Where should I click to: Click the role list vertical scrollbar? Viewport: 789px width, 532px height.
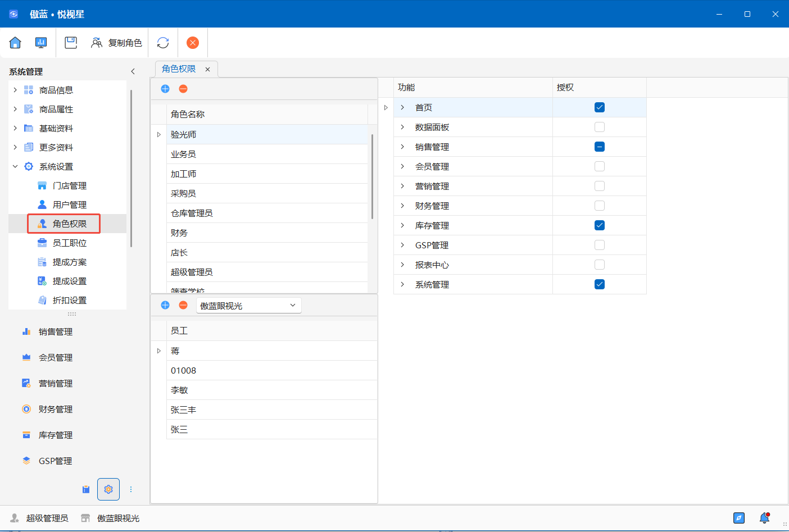pos(372,176)
